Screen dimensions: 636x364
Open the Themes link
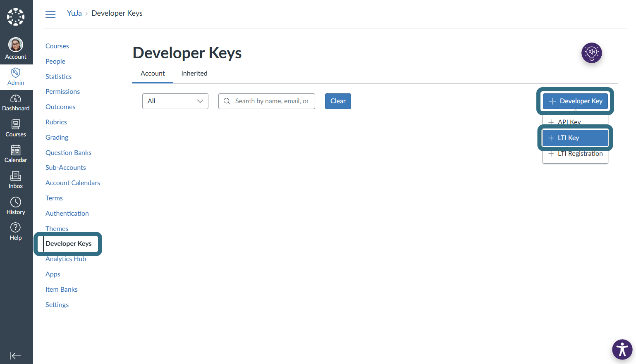coord(57,228)
